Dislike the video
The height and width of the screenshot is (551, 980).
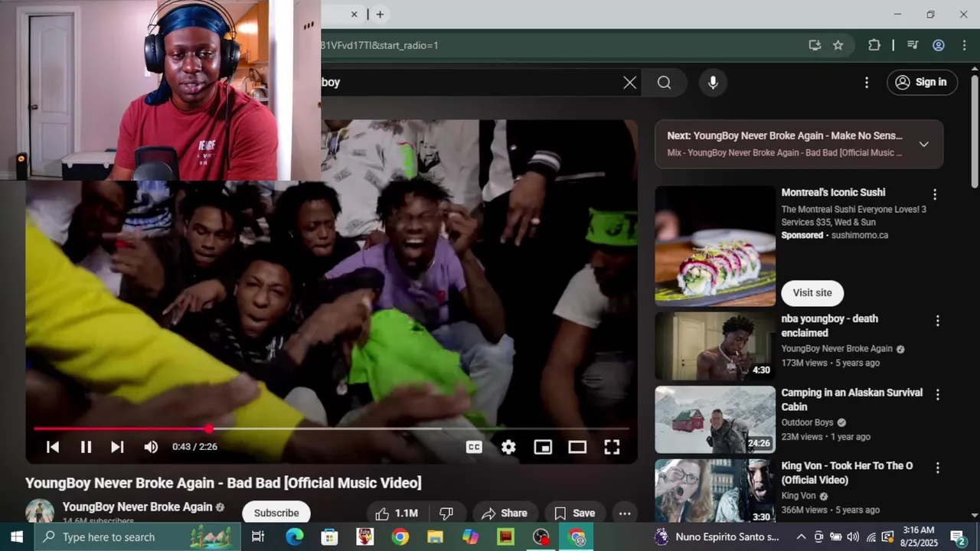pos(446,513)
